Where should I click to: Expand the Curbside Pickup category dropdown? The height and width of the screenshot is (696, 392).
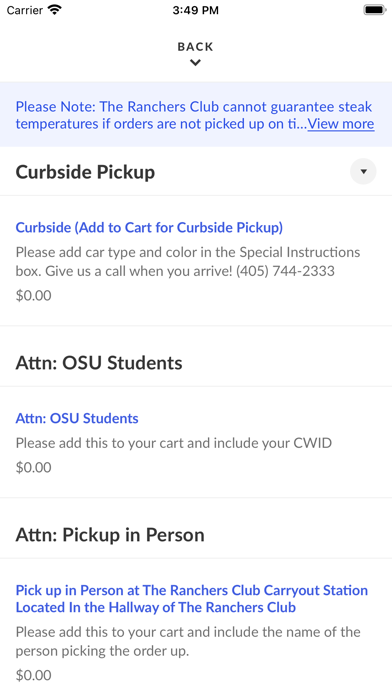point(363,171)
